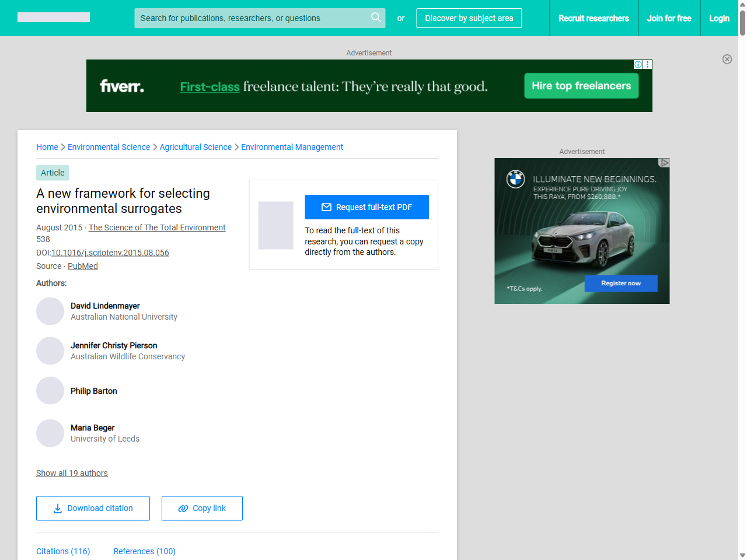
Task: Click the BMW ad AdChoices icon
Action: click(664, 163)
